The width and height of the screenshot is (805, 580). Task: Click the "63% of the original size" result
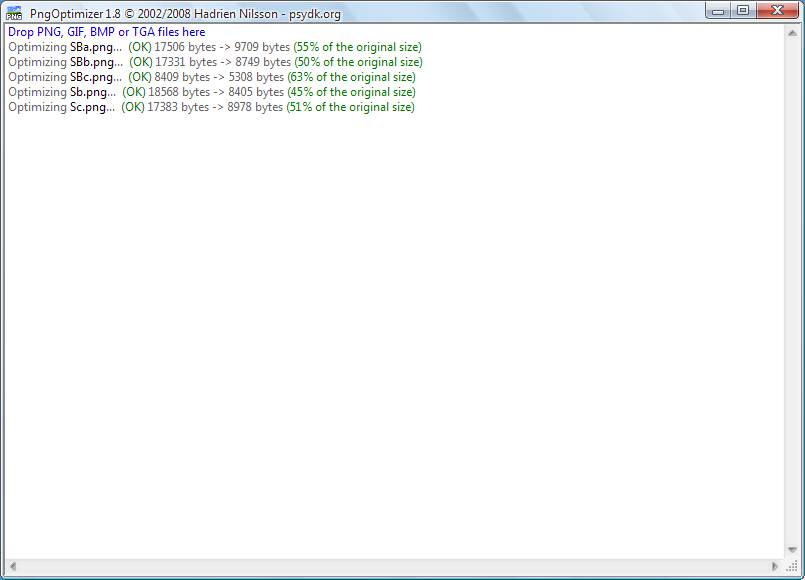tap(351, 77)
